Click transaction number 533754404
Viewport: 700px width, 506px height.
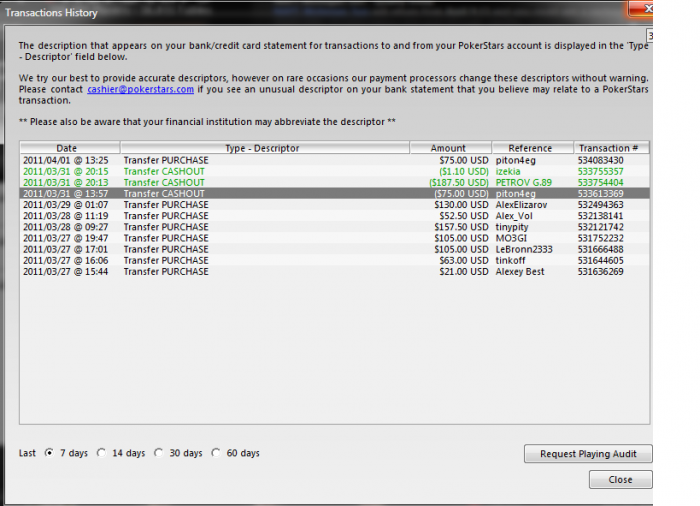(600, 183)
